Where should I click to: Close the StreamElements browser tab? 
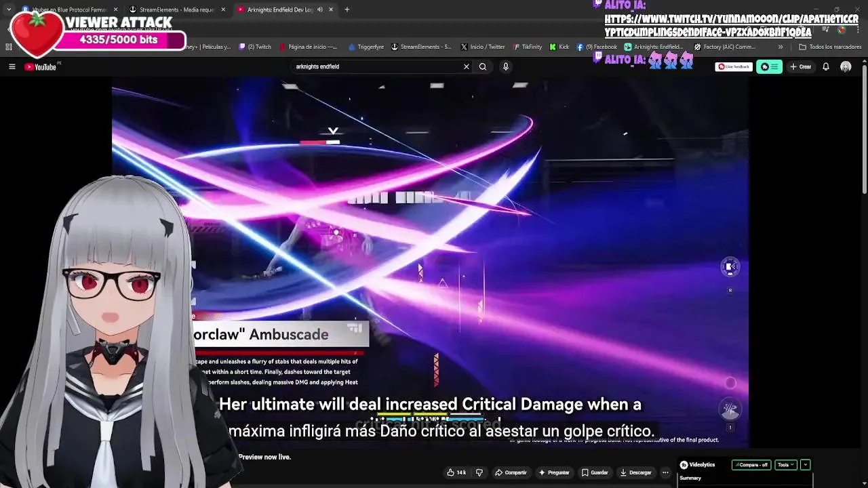[223, 9]
